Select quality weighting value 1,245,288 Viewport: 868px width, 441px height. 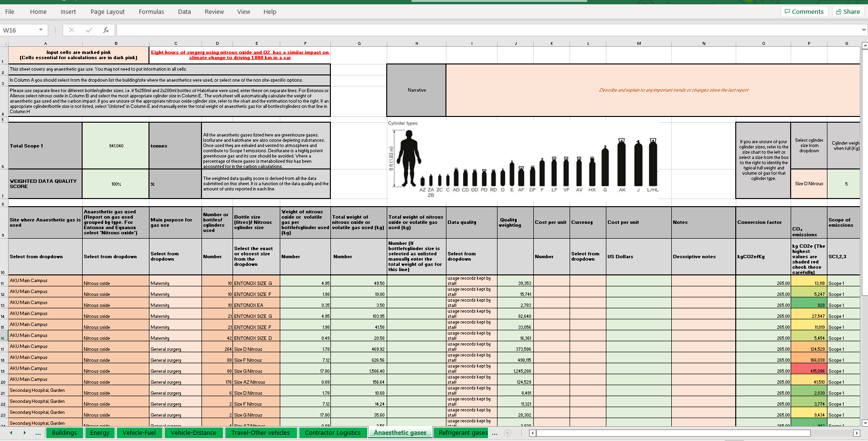point(515,369)
